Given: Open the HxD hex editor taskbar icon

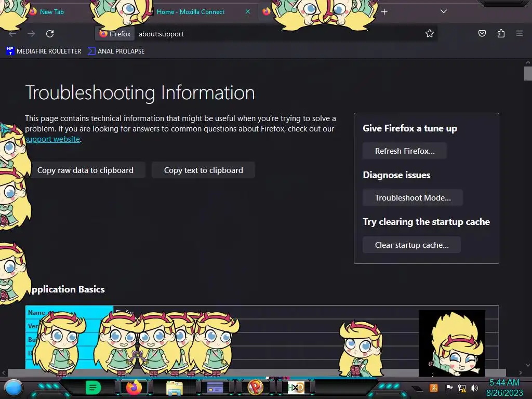Looking at the screenshot, I should click(296, 388).
